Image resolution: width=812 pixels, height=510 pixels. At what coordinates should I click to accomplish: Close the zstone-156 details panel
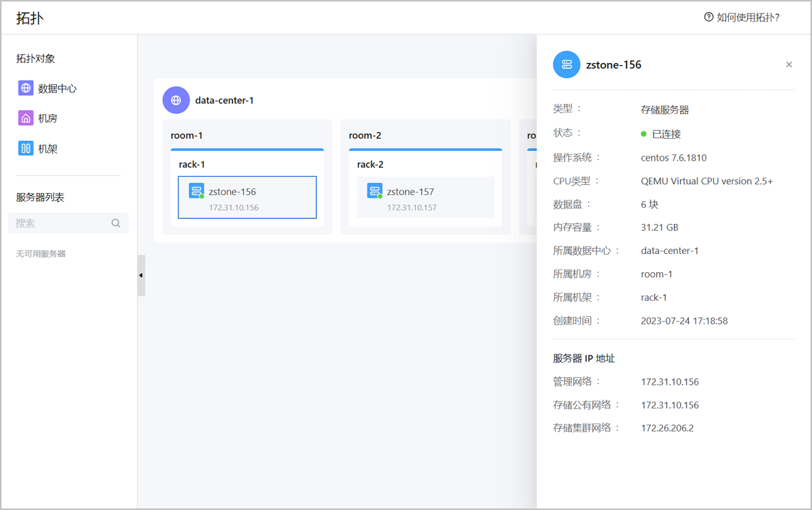pyautogui.click(x=789, y=65)
